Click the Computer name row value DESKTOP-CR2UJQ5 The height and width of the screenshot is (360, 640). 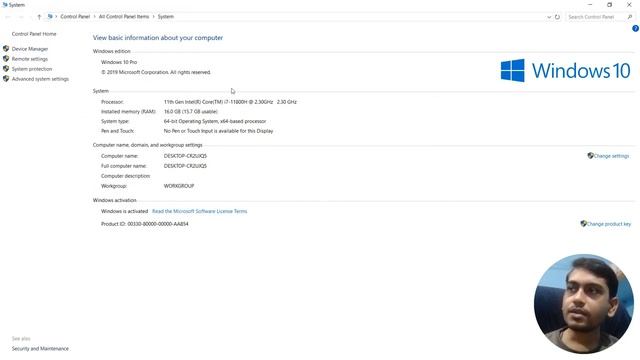click(x=185, y=156)
